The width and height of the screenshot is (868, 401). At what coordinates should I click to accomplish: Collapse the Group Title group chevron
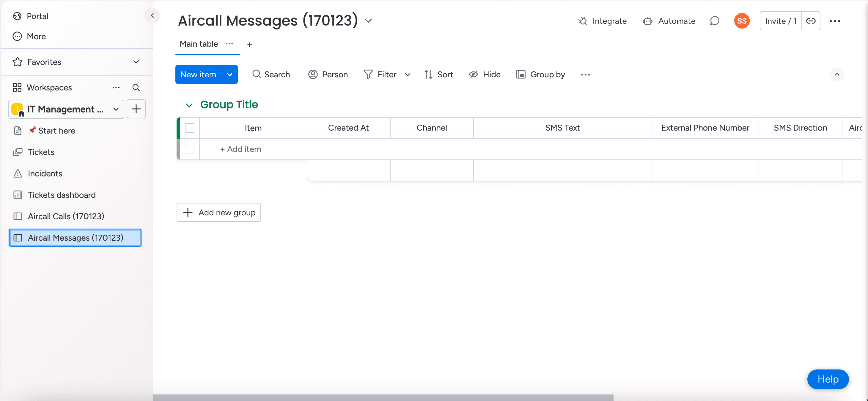click(x=189, y=105)
